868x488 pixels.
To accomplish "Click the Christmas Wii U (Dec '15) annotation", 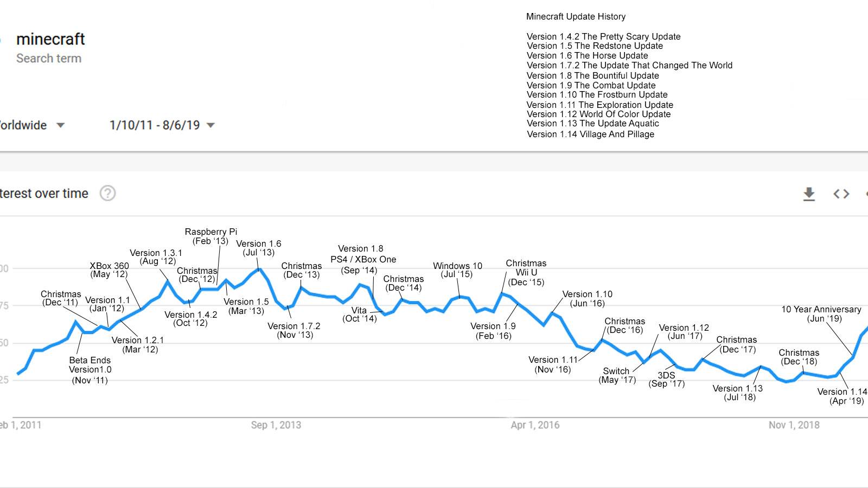I will coord(526,273).
